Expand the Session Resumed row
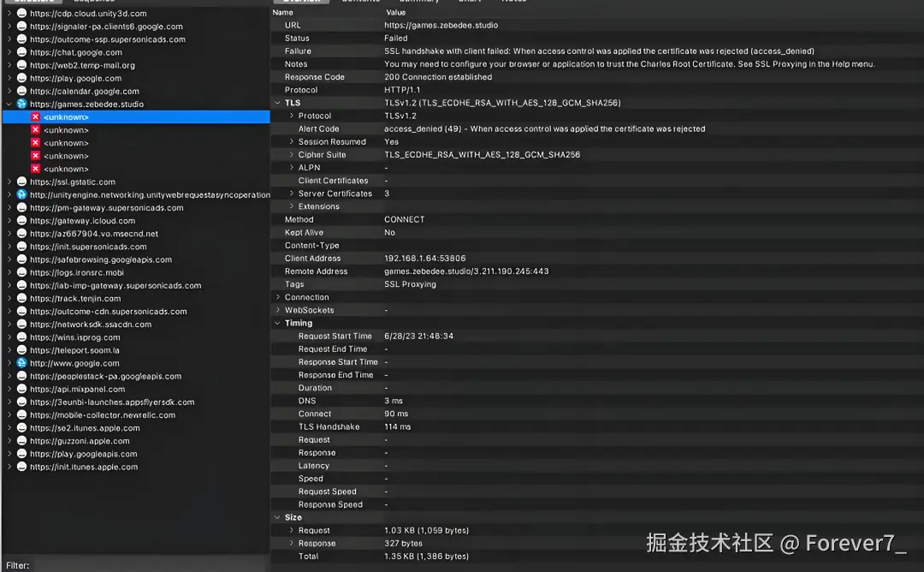Image resolution: width=924 pixels, height=572 pixels. (291, 141)
